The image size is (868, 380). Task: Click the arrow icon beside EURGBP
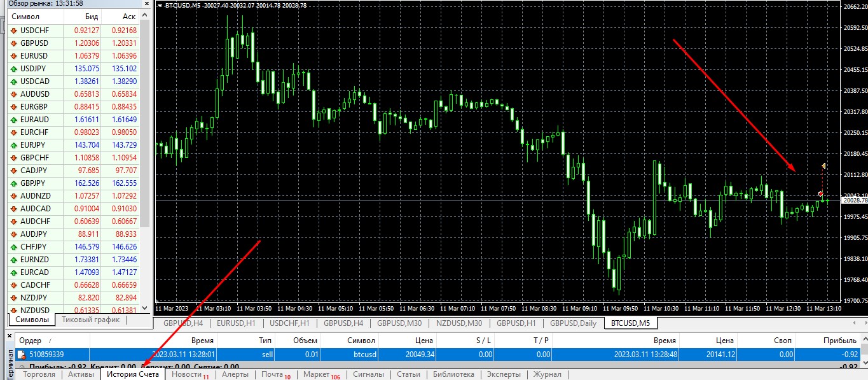(x=13, y=106)
